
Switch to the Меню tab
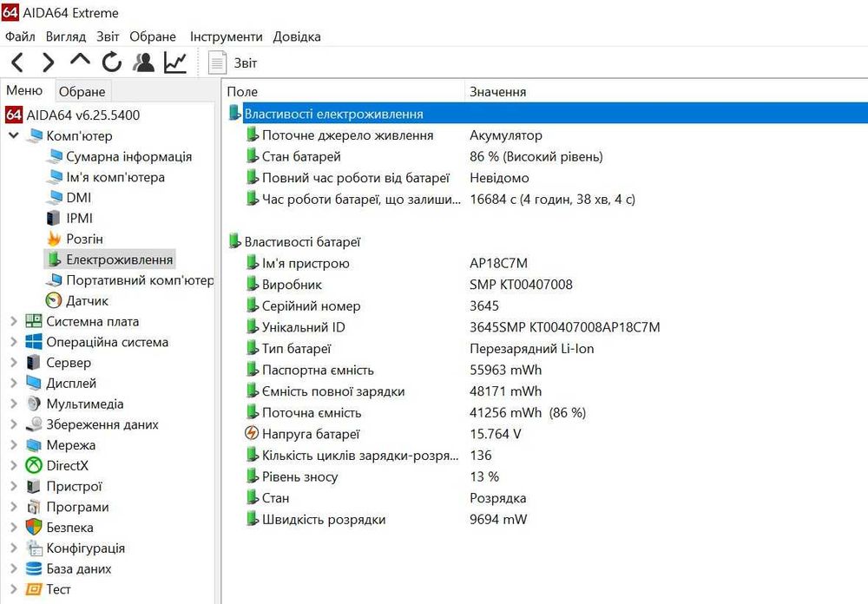point(25,90)
